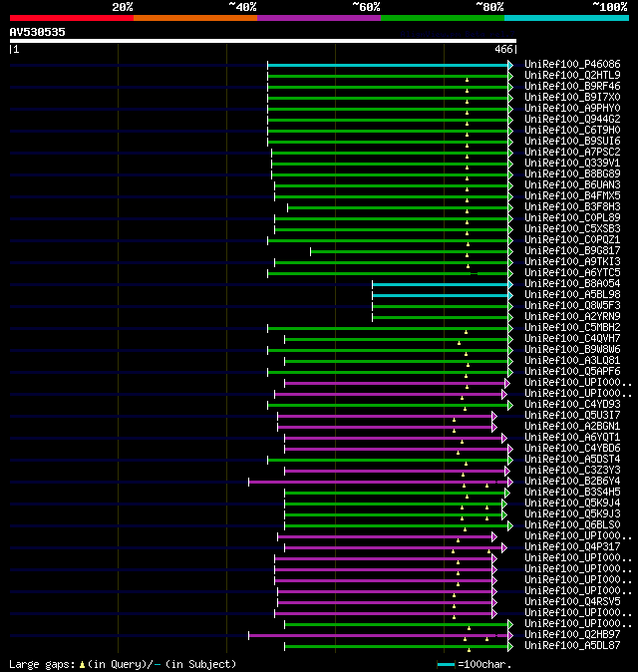Screen dimensions: 638x672
Task: Select hit UniRef100_Q2HTL9
Action: [x=572, y=75]
